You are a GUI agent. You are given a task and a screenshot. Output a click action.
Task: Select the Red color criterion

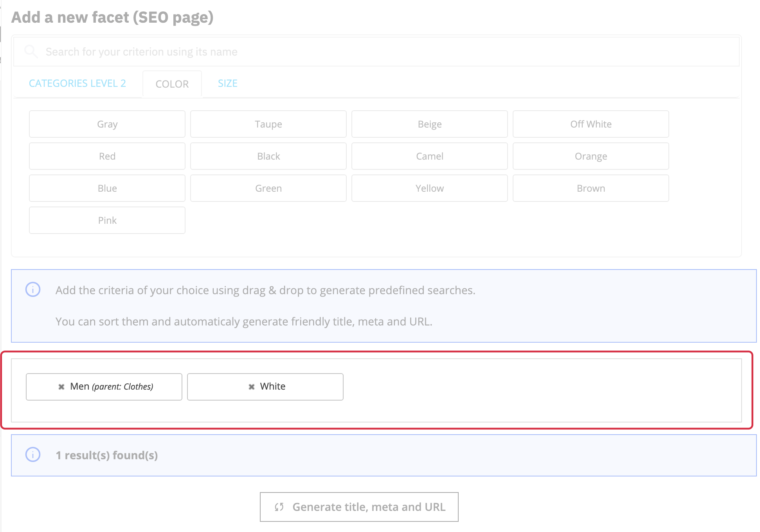[x=107, y=156]
